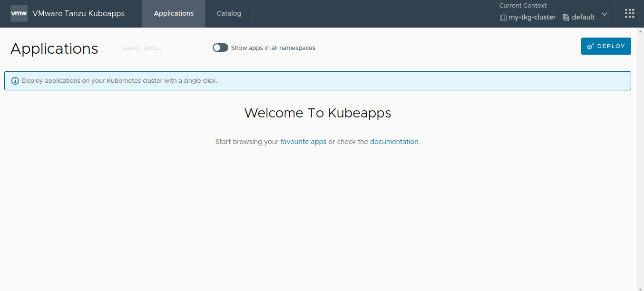Viewport: 644px width, 291px height.
Task: Expand the Current Context chevron dropdown
Action: pos(604,15)
